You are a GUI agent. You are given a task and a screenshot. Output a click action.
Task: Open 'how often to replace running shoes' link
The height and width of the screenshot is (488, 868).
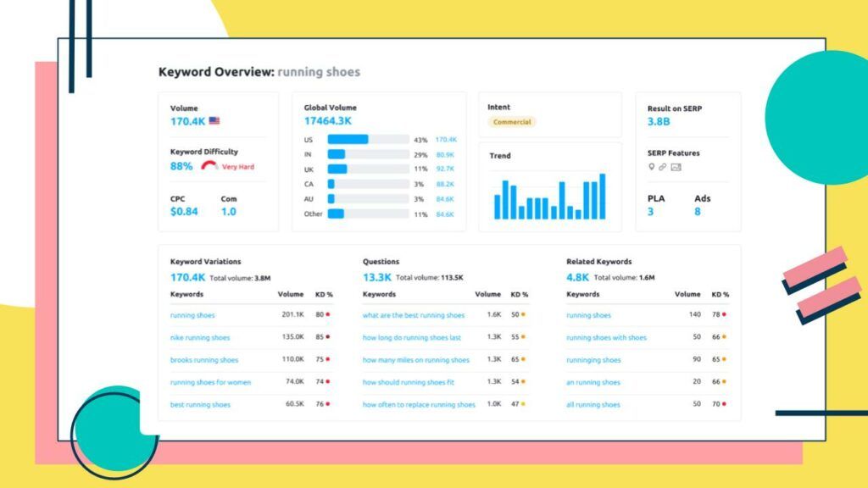[419, 405]
